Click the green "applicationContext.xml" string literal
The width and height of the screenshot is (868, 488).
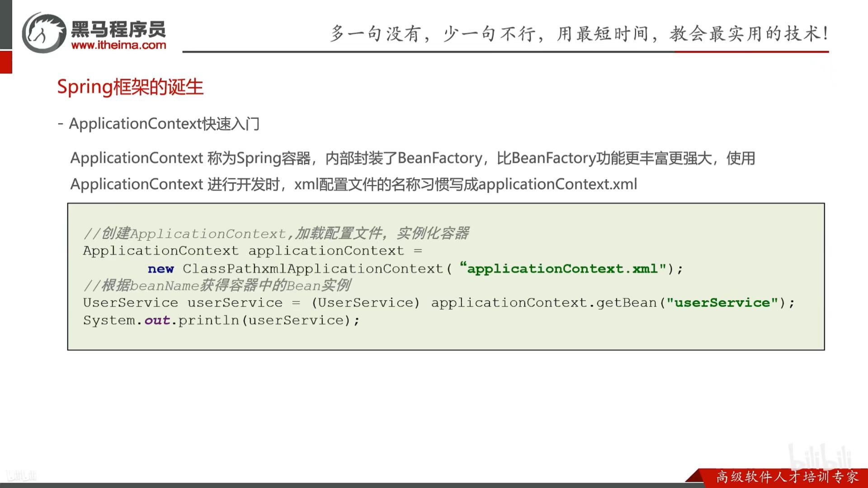[x=563, y=268]
